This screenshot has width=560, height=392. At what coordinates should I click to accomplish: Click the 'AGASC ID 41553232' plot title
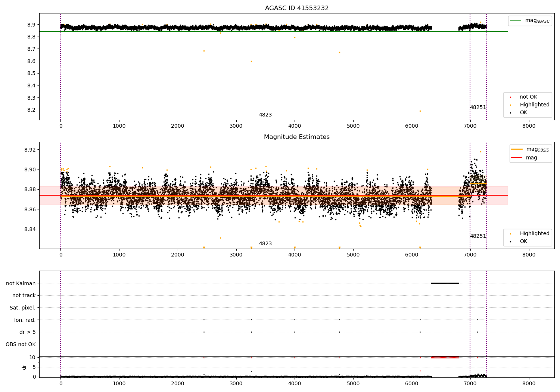296,8
